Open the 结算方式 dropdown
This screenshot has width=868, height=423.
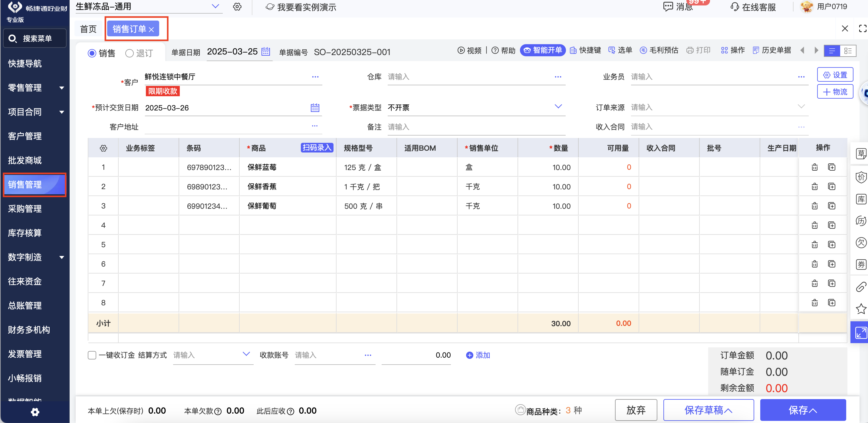click(x=246, y=354)
